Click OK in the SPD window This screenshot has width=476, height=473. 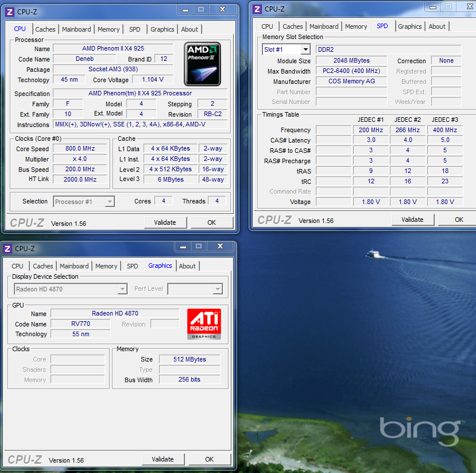[457, 220]
